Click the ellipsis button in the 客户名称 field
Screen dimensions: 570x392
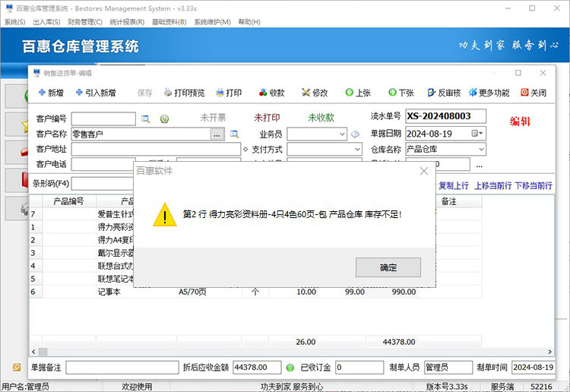[x=217, y=134]
